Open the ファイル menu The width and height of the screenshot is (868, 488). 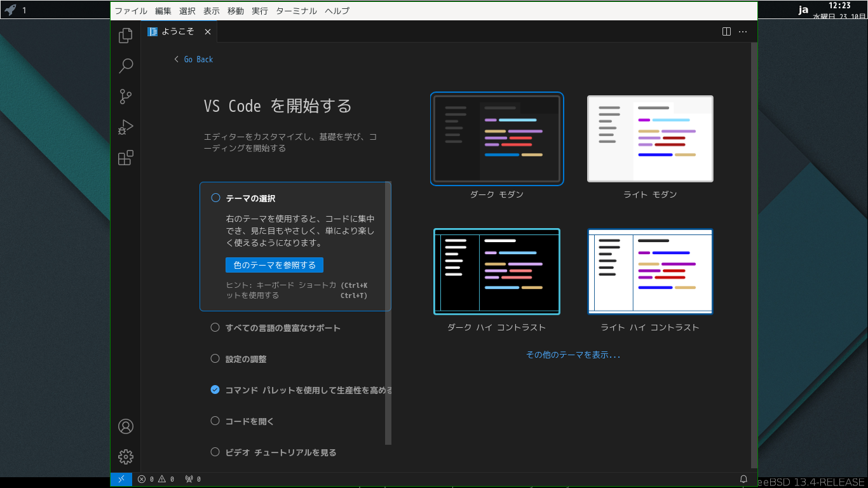pos(131,11)
